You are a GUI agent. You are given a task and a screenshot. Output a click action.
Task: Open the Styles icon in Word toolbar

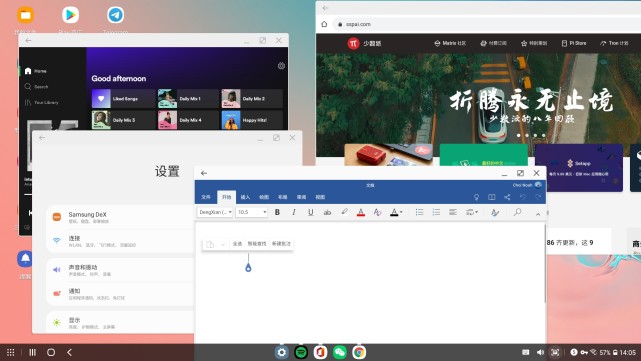coord(495,212)
